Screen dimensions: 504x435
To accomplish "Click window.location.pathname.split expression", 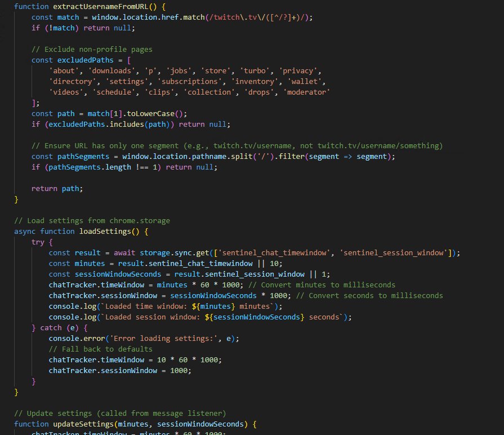I will 188,157.
